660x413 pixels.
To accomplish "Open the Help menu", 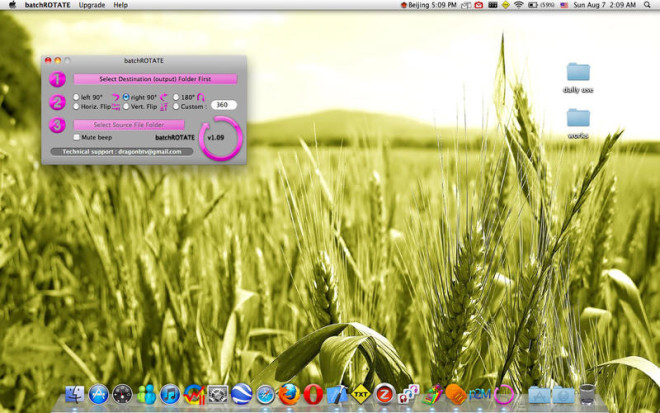I will (x=120, y=5).
